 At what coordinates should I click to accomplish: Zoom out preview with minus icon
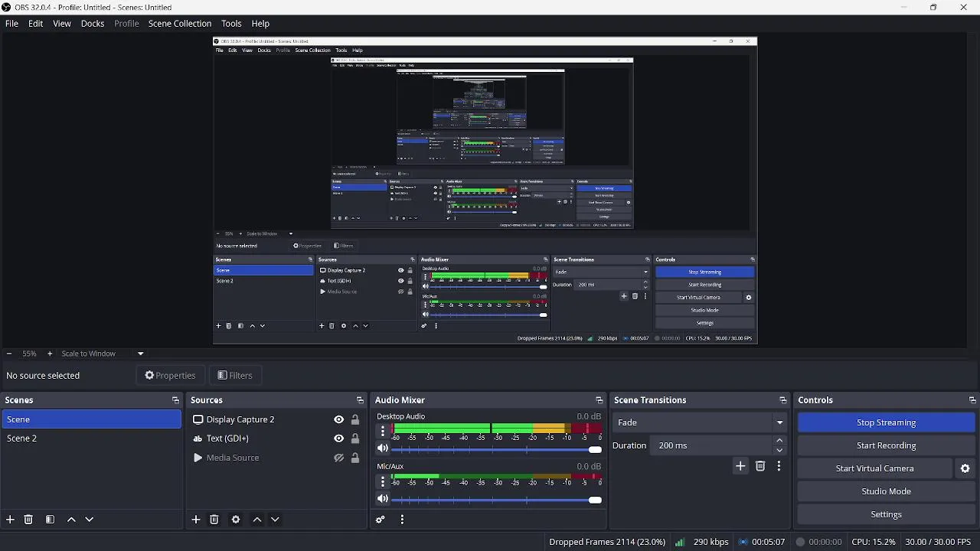[9, 354]
